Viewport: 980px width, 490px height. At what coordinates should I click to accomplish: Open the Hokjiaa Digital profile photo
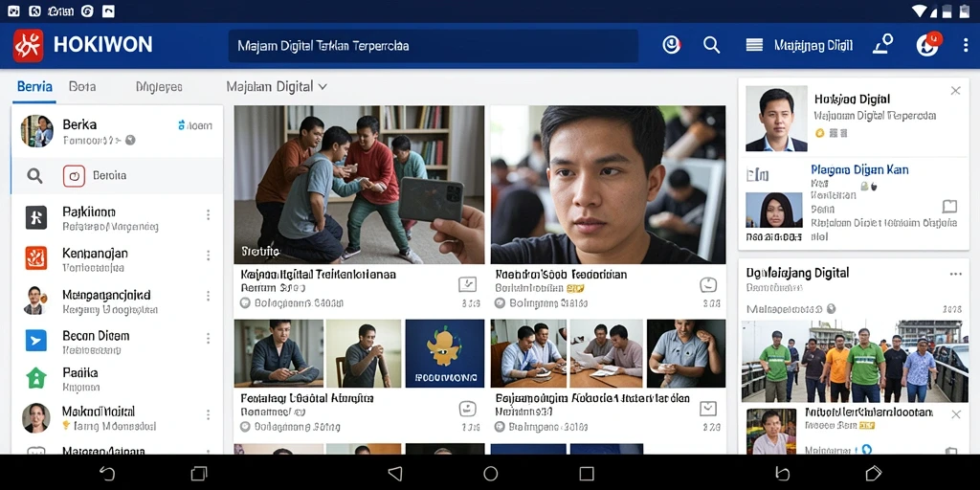pyautogui.click(x=776, y=119)
